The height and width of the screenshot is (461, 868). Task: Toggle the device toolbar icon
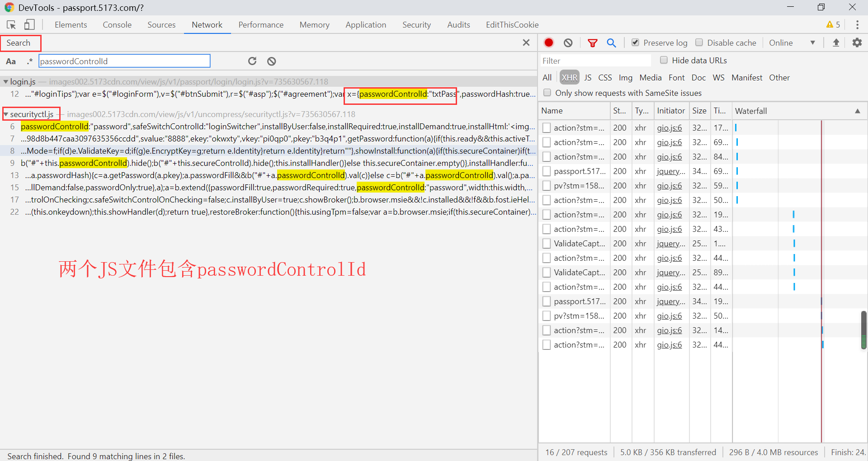click(x=29, y=25)
